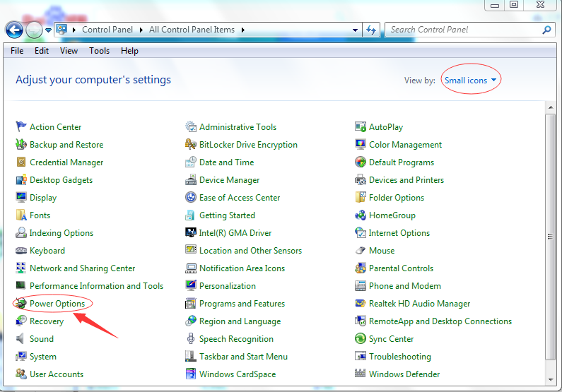The width and height of the screenshot is (562, 392).
Task: Click the Power Options icon
Action: click(21, 303)
